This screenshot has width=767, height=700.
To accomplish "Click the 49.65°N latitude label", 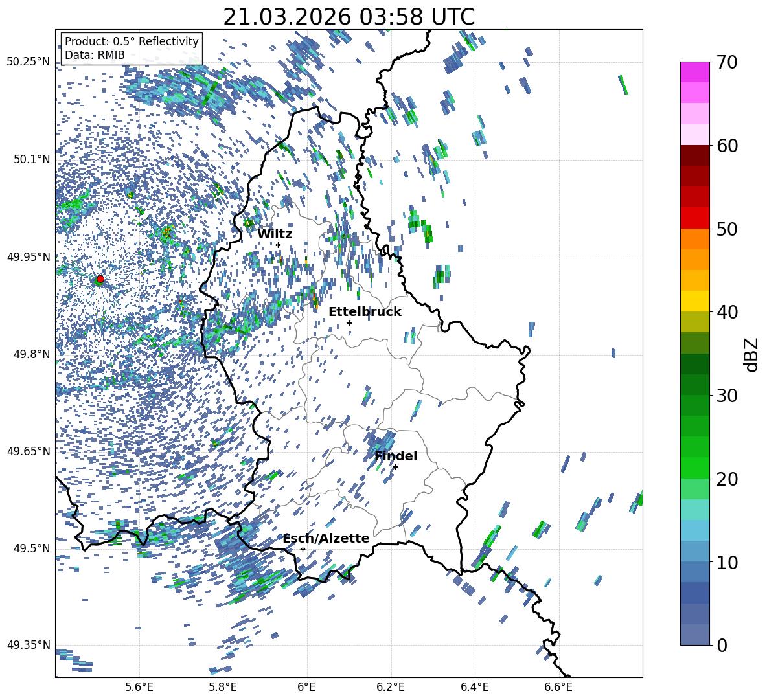I will (x=29, y=451).
